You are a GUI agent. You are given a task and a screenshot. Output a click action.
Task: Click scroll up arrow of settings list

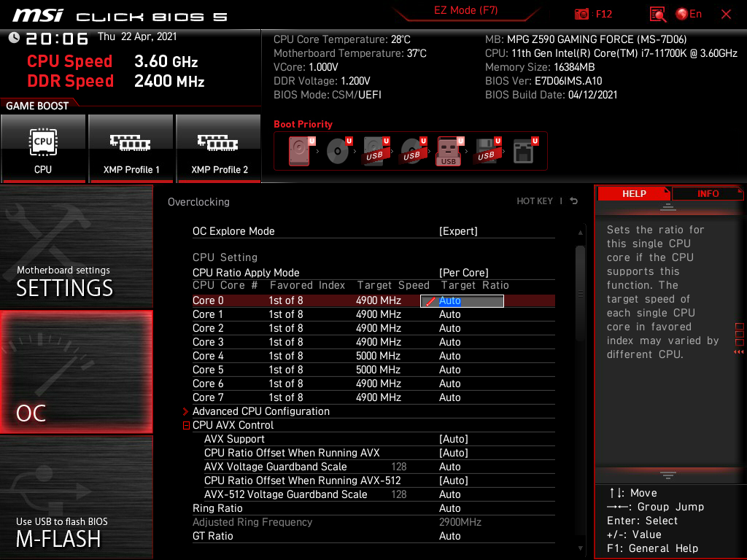(x=580, y=233)
